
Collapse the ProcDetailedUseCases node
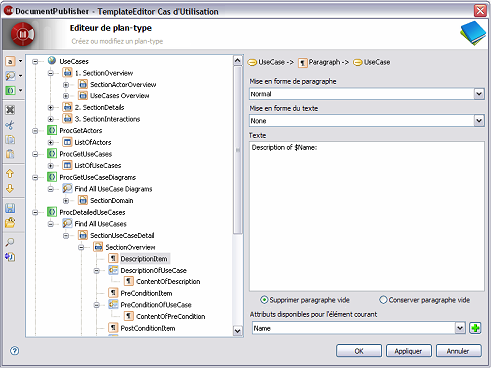[35, 212]
